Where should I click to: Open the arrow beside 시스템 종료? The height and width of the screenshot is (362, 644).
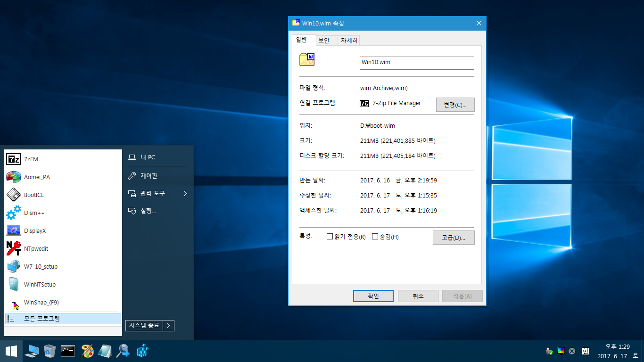click(x=169, y=325)
